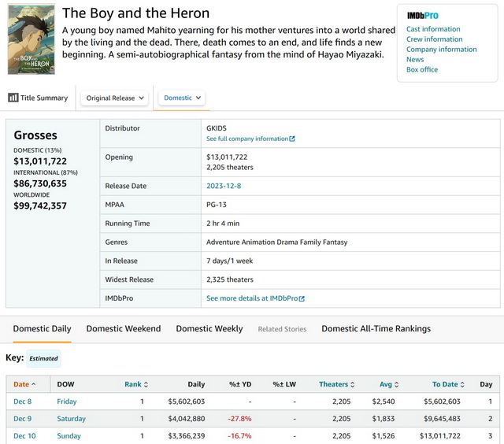Viewport: 504px width, 444px height.
Task: Click The Boy and the Heron poster
Action: 31,40
